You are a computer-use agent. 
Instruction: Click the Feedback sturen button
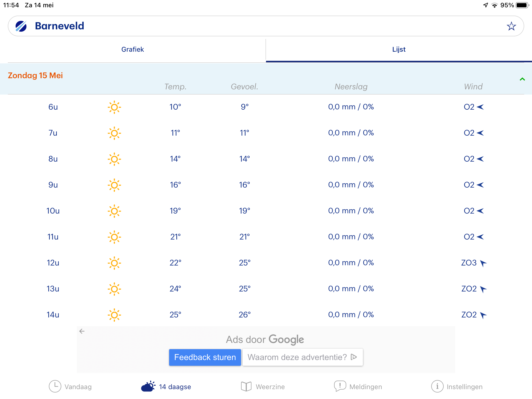[x=205, y=357]
